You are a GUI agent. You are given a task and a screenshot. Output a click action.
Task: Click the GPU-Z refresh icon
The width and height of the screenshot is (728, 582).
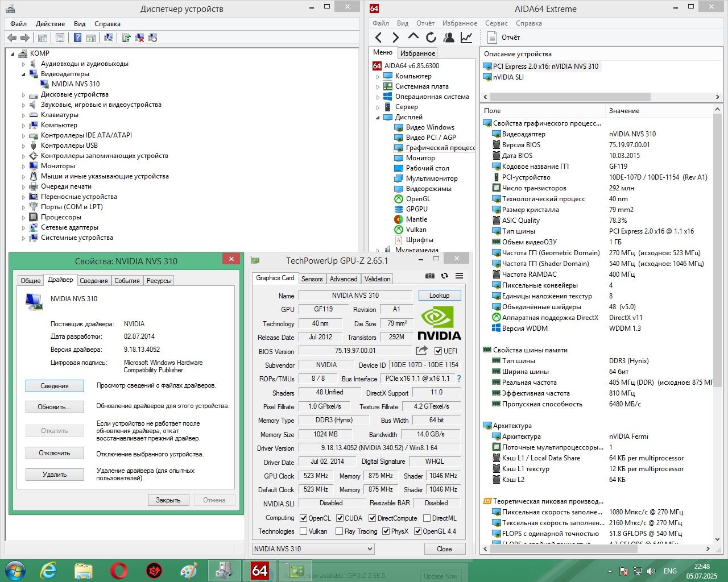point(444,276)
